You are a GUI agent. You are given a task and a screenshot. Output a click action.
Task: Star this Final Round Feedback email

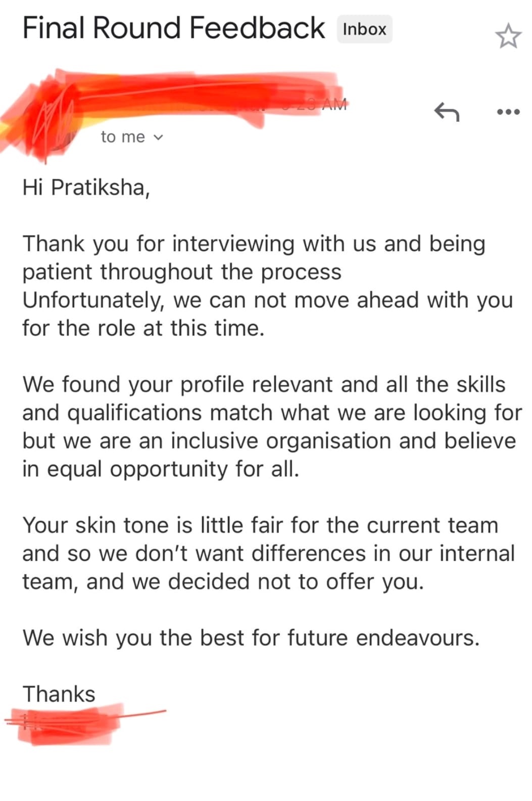tap(507, 36)
